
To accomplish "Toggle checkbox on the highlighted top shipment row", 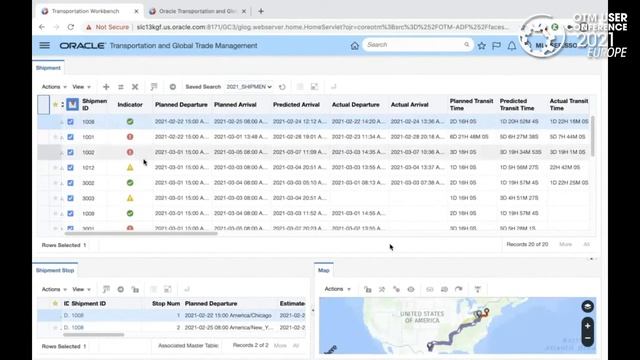I will (71, 122).
